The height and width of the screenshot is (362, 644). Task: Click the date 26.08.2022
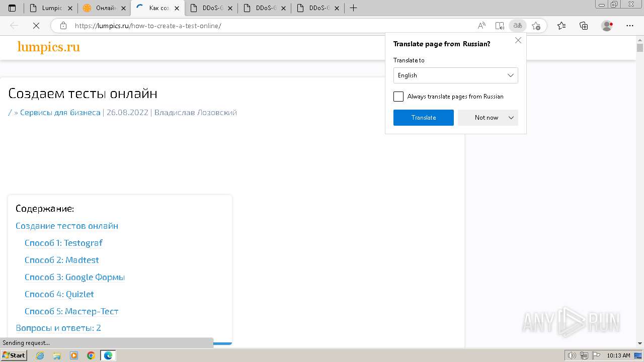click(x=127, y=113)
